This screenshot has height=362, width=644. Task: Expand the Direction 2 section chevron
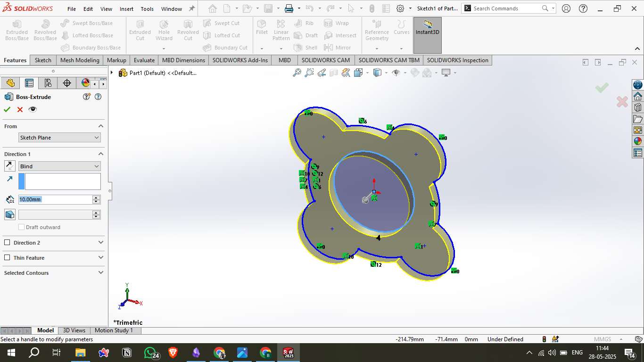[100, 243]
